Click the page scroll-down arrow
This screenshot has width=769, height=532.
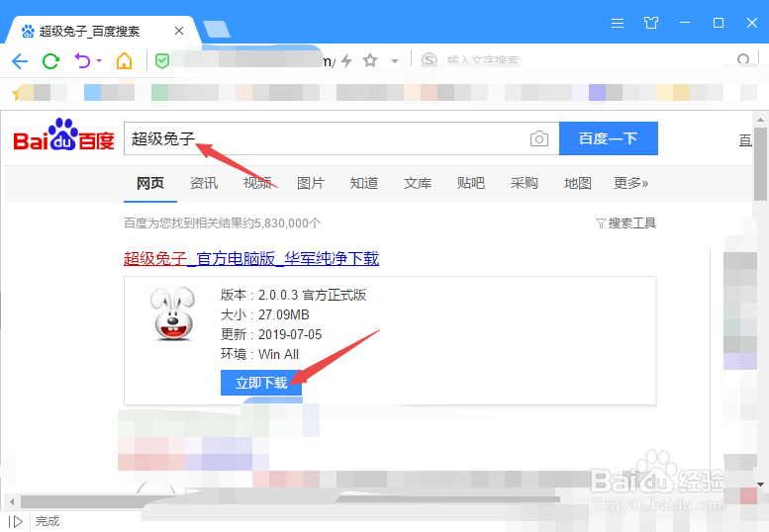click(x=760, y=485)
